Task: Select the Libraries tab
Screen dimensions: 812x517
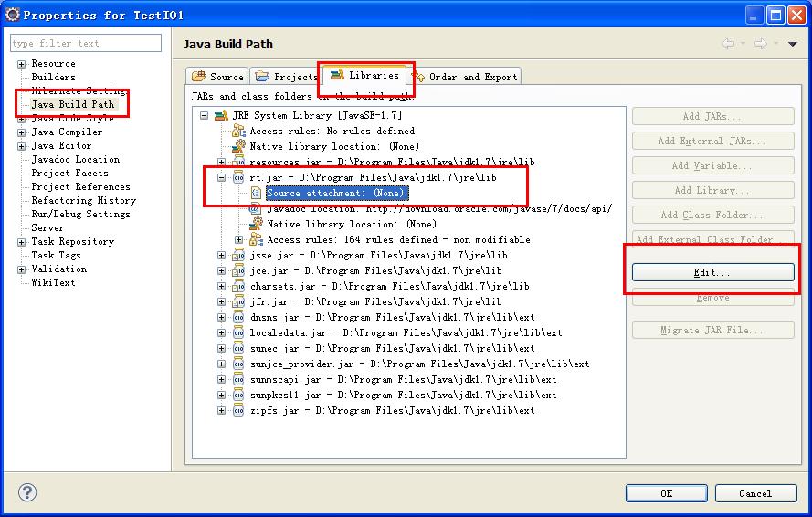Action: pyautogui.click(x=365, y=75)
